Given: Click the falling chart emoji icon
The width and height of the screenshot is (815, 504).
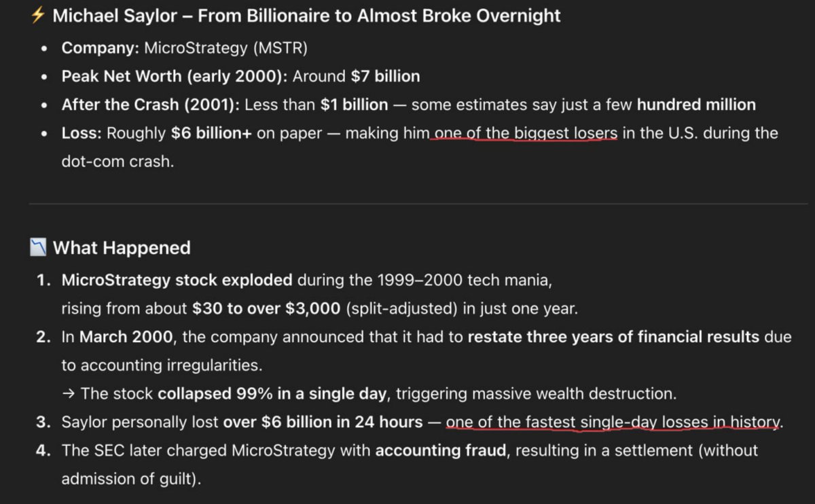Looking at the screenshot, I should point(39,249).
